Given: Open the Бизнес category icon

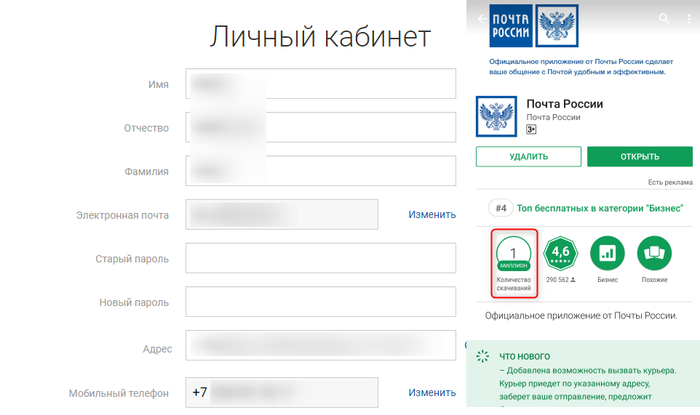Looking at the screenshot, I should click(608, 254).
